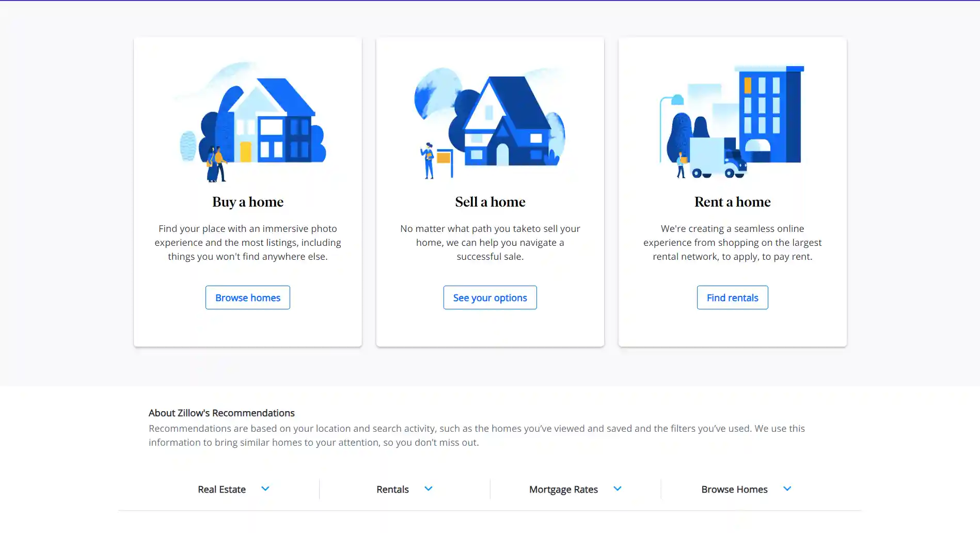Click the Browse homes button

247,297
